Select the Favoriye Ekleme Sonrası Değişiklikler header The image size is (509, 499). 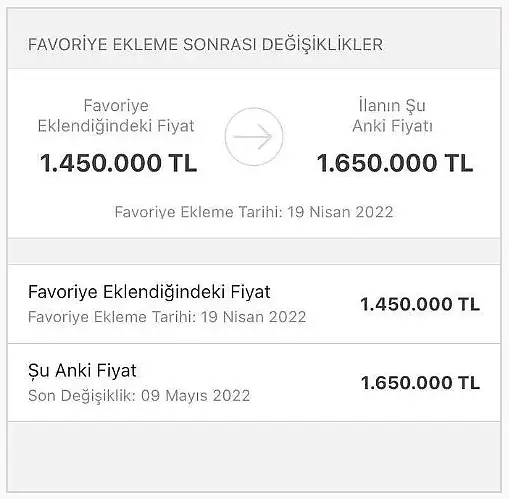pyautogui.click(x=205, y=45)
